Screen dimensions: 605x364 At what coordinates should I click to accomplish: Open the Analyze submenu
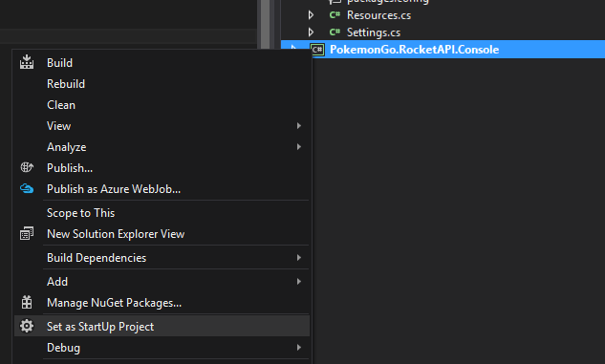162,147
